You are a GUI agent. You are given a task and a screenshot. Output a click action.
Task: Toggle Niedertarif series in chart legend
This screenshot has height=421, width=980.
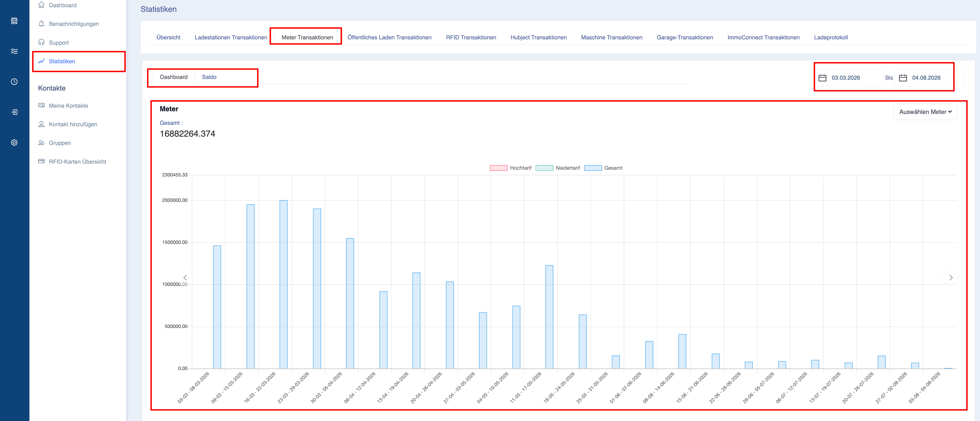[x=557, y=168]
